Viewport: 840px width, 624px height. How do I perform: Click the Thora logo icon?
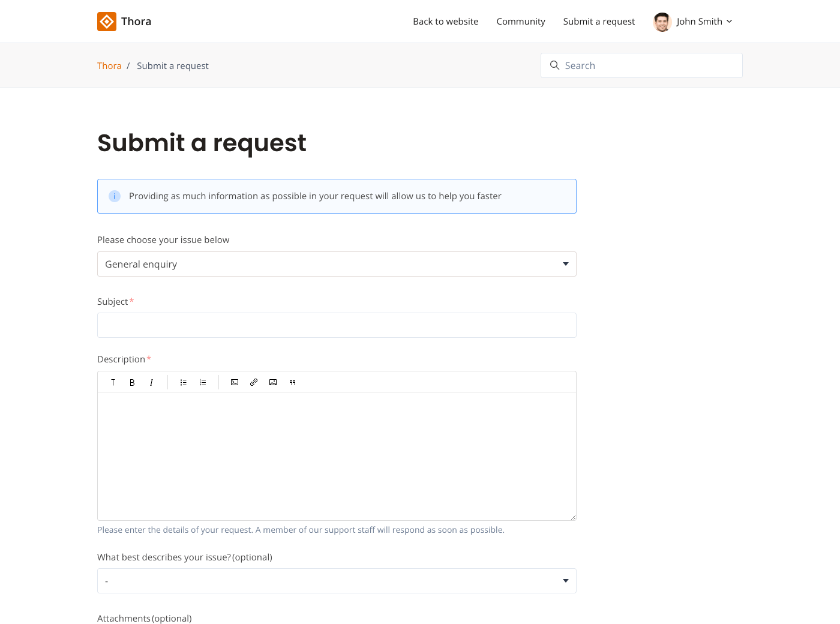[107, 22]
